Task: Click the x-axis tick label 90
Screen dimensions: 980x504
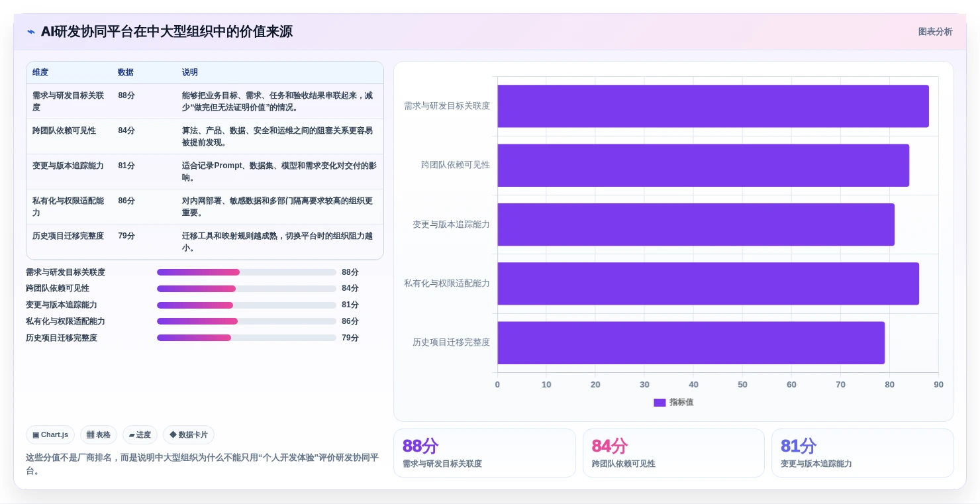Action: click(938, 385)
